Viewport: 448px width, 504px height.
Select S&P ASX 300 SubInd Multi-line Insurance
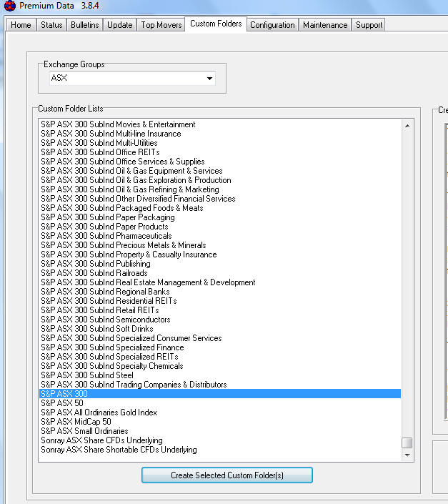pyautogui.click(x=220, y=134)
